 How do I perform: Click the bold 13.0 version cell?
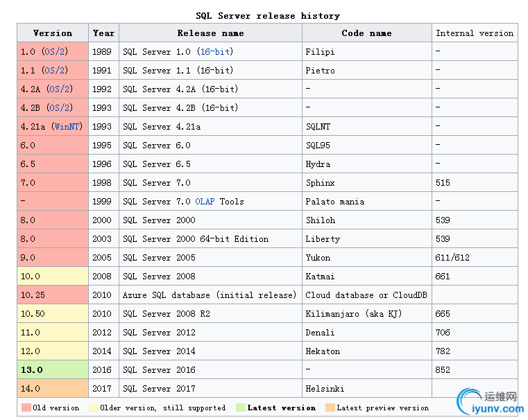pos(53,369)
